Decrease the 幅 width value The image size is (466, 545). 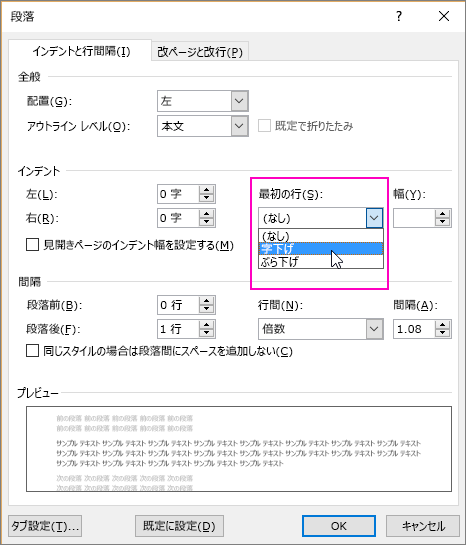pos(443,222)
